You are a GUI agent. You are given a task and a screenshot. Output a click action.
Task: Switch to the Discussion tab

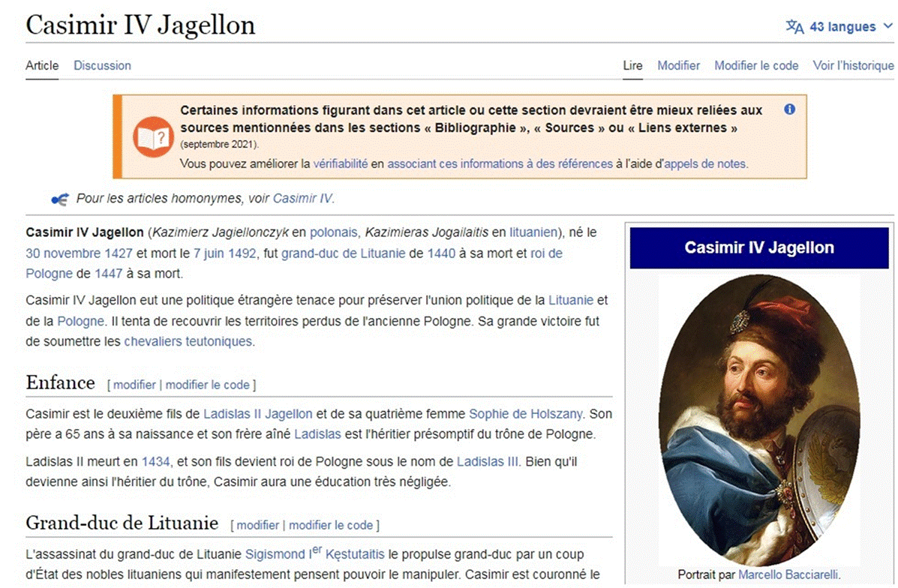tap(102, 65)
